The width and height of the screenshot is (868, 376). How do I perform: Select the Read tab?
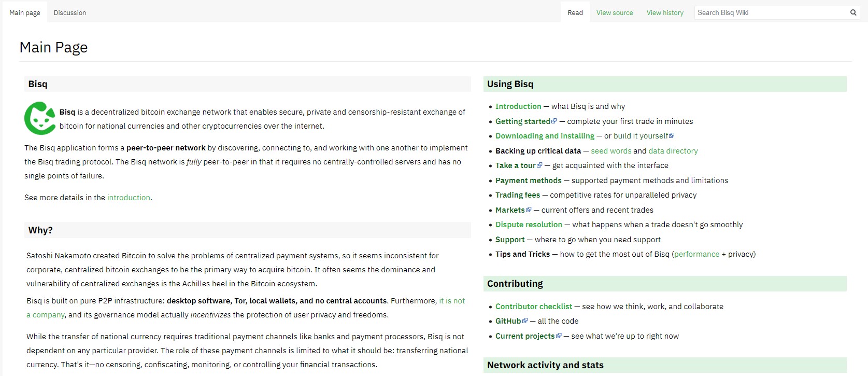575,12
